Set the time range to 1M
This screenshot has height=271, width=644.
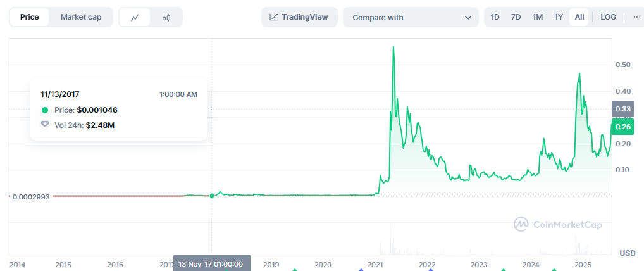click(537, 17)
